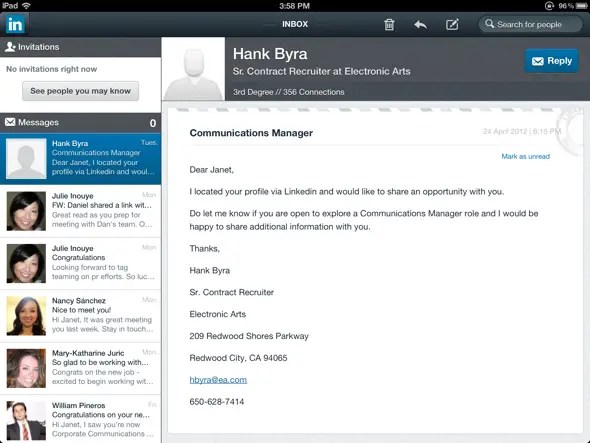This screenshot has width=590, height=443.
Task: Tap 209 Redwood Shores Parkway address
Action: [x=249, y=336]
